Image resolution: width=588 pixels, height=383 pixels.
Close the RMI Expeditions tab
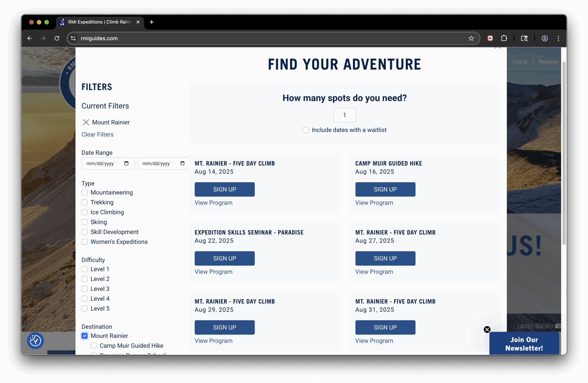(138, 22)
